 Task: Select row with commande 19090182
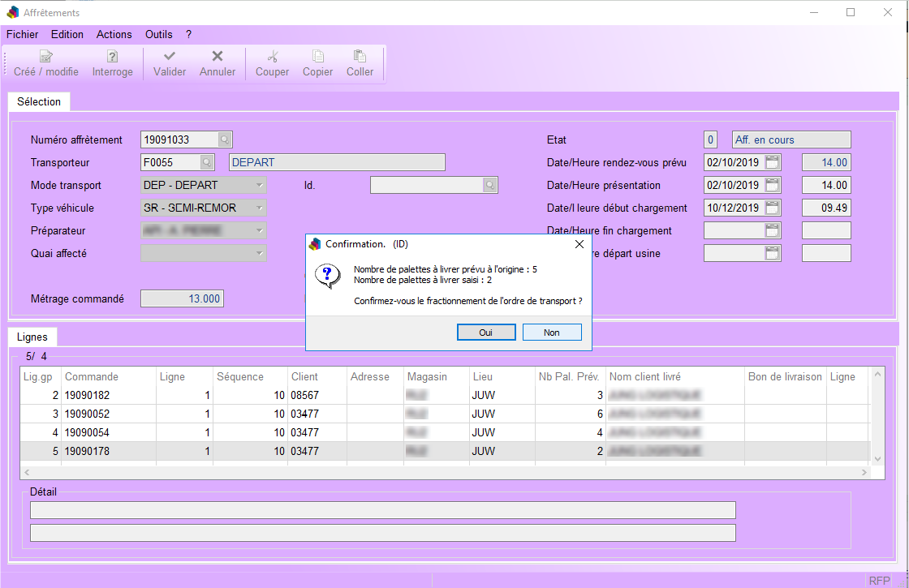445,395
